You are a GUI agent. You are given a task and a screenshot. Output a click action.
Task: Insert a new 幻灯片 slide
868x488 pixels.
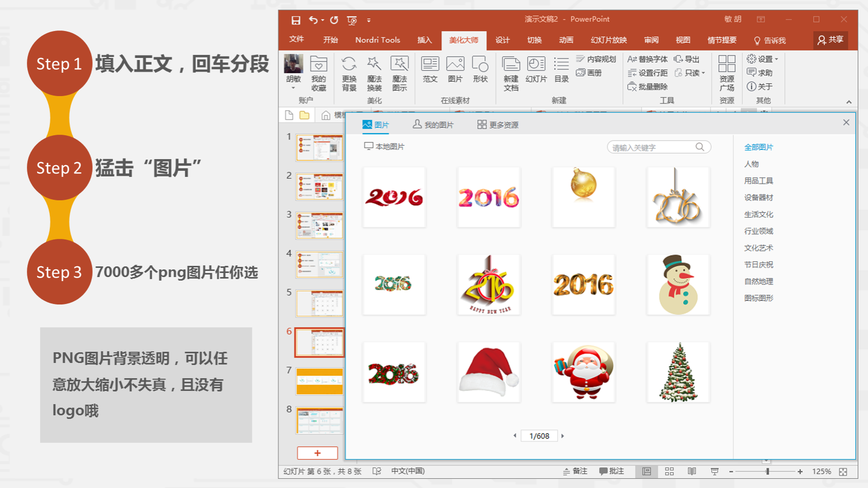pyautogui.click(x=536, y=70)
